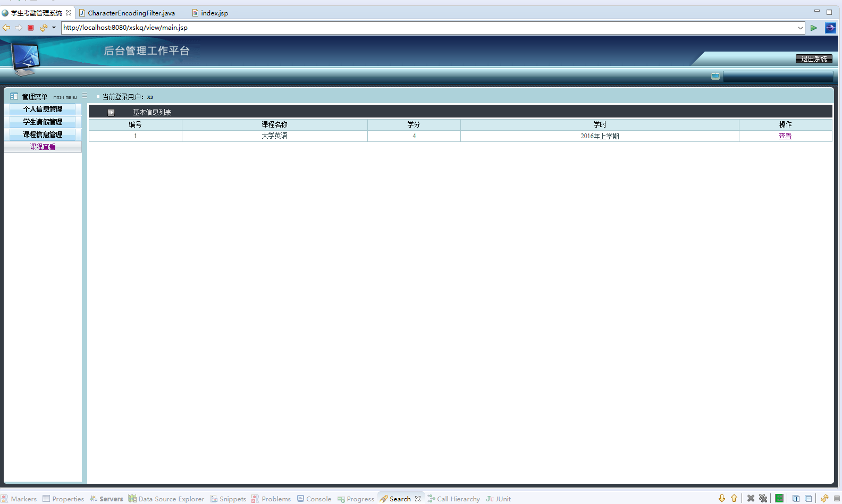Click the 学时 column header
842x504 pixels.
point(600,124)
